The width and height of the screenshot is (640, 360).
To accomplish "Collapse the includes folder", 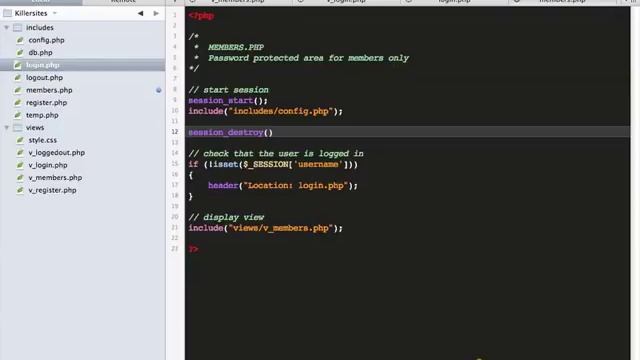I will [7, 28].
